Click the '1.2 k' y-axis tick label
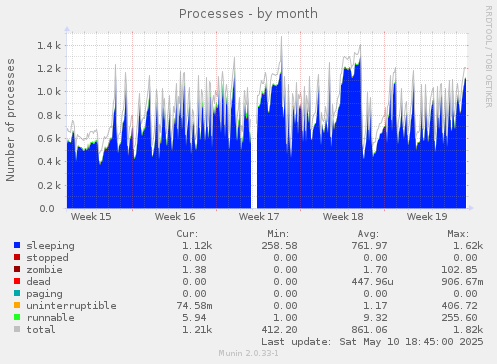Image resolution: width=497 pixels, height=364 pixels. (x=49, y=69)
